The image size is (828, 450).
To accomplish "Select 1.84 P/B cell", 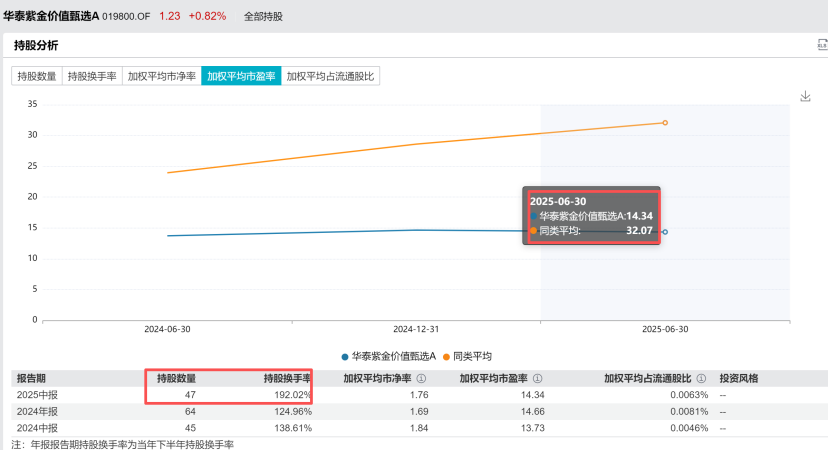I will coord(419,428).
